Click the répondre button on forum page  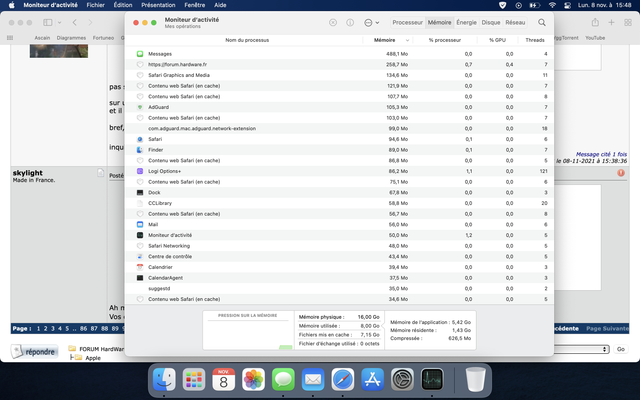click(x=34, y=351)
